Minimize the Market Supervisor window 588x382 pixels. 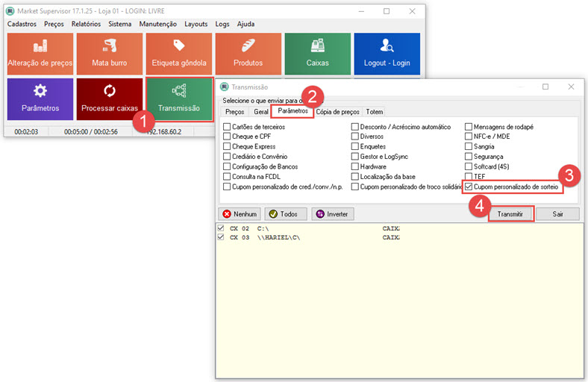(361, 11)
